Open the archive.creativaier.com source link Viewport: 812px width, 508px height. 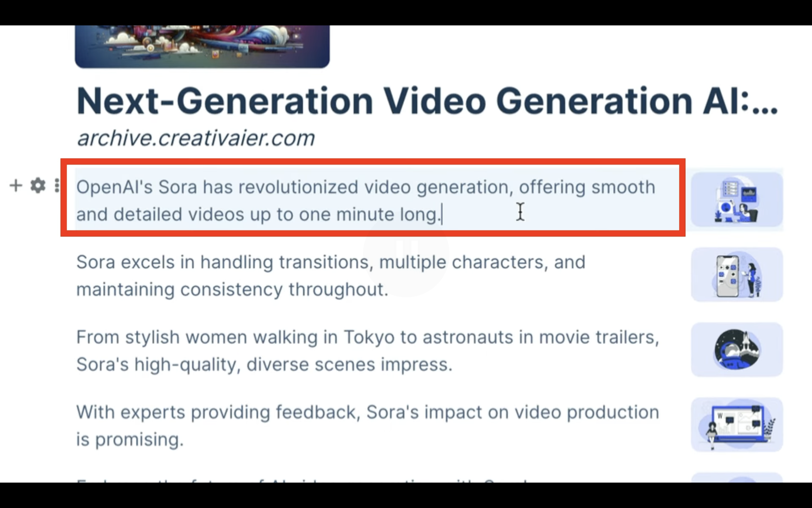[x=196, y=138]
